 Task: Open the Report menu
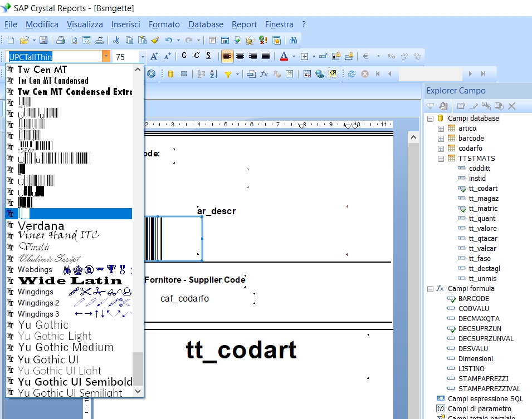pyautogui.click(x=244, y=24)
